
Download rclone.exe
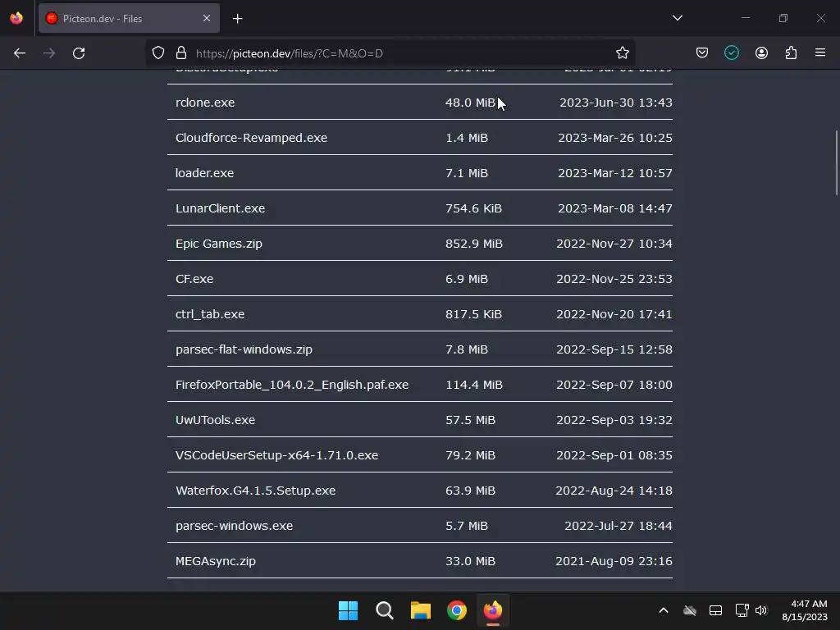[204, 103]
